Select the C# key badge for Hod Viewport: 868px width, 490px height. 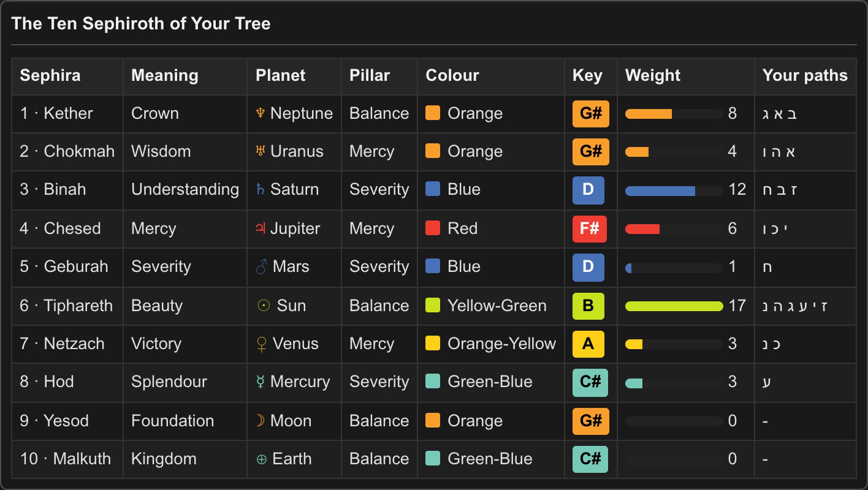tap(590, 382)
